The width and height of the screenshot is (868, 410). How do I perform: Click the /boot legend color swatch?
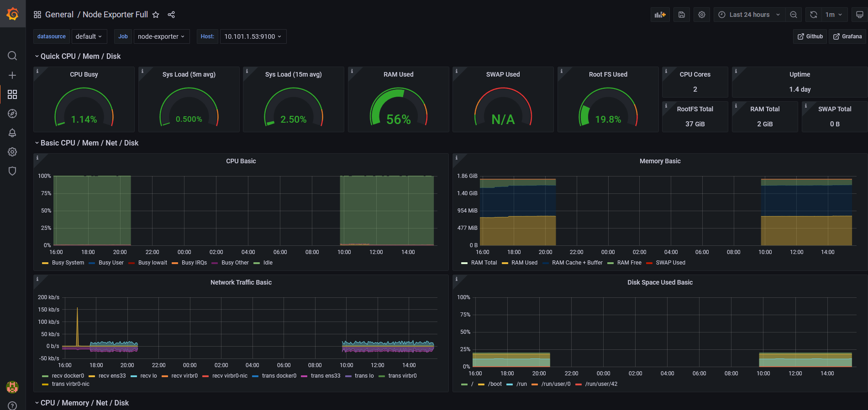click(481, 384)
